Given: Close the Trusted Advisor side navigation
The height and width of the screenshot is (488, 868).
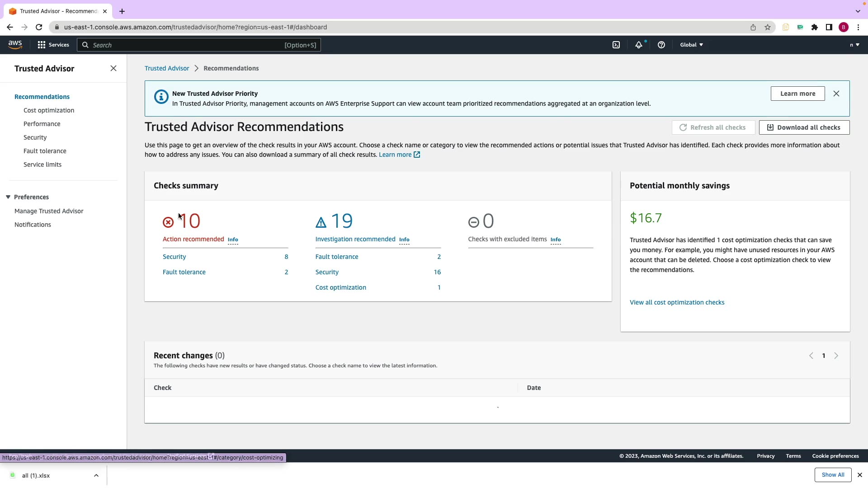Looking at the screenshot, I should pos(113,68).
